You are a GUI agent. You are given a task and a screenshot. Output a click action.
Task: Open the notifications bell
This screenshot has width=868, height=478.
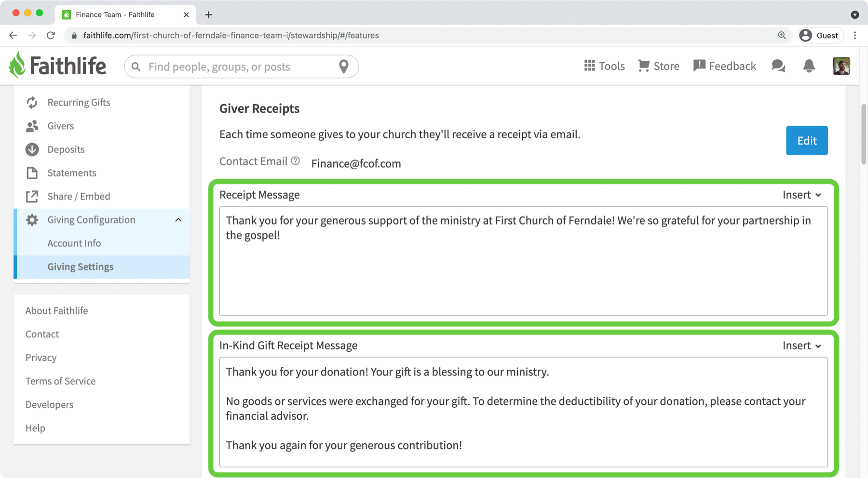(809, 66)
